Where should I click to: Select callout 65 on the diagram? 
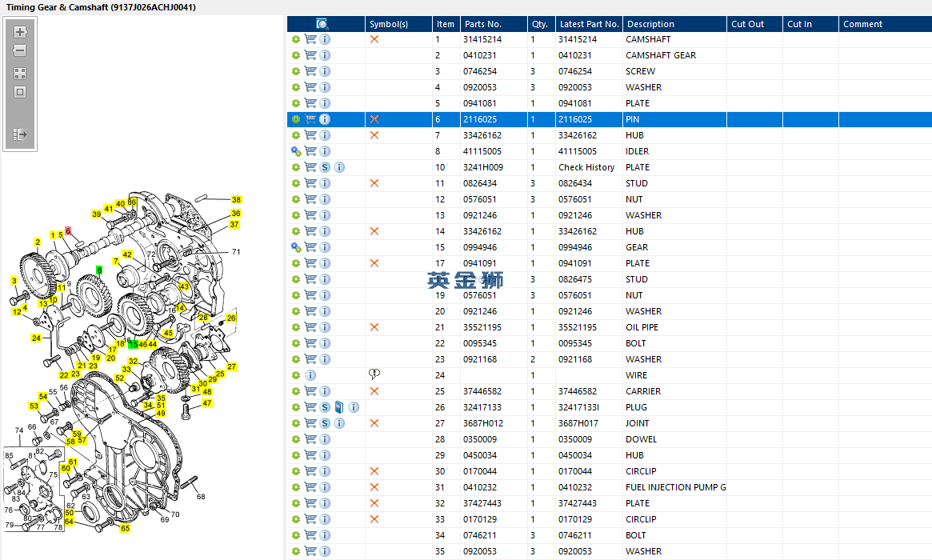tap(125, 528)
